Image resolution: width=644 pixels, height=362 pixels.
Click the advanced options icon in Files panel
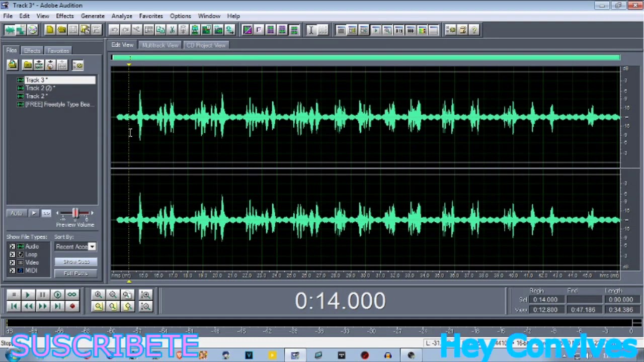(x=77, y=65)
